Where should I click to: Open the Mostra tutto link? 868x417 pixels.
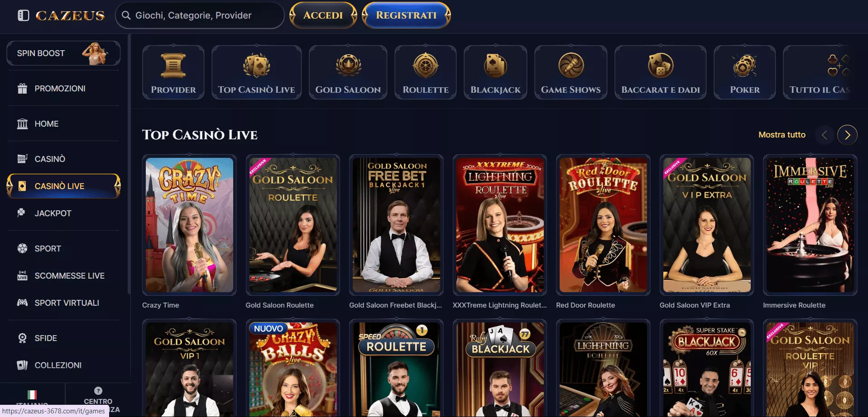(x=782, y=135)
